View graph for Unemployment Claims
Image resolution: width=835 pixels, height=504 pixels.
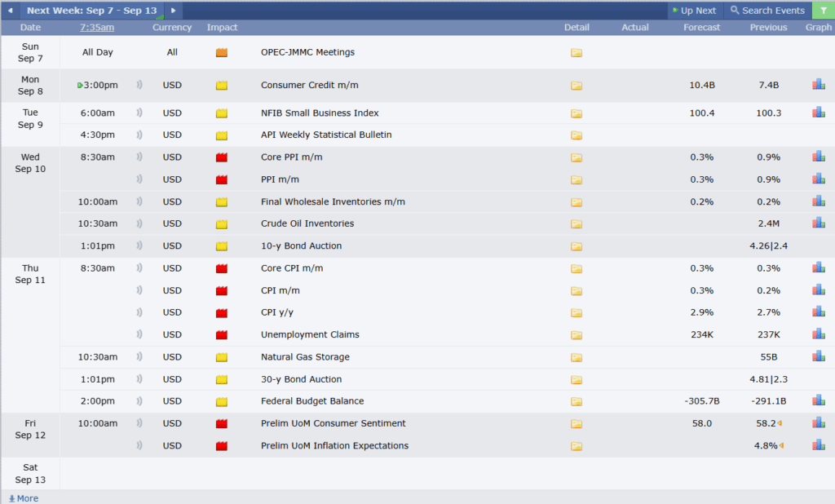[x=819, y=334]
